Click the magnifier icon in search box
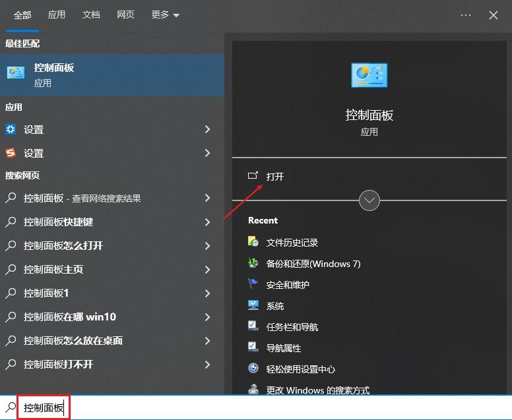This screenshot has height=420, width=512. (x=11, y=407)
